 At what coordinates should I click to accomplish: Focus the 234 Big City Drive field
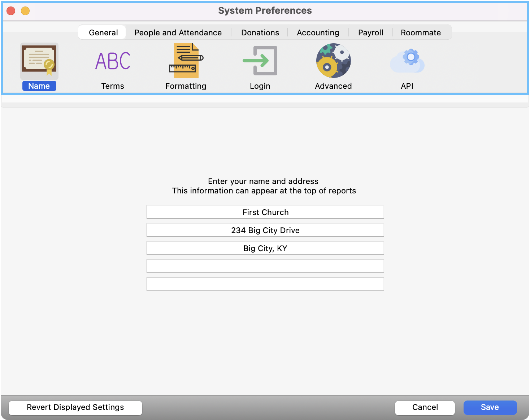coord(265,230)
